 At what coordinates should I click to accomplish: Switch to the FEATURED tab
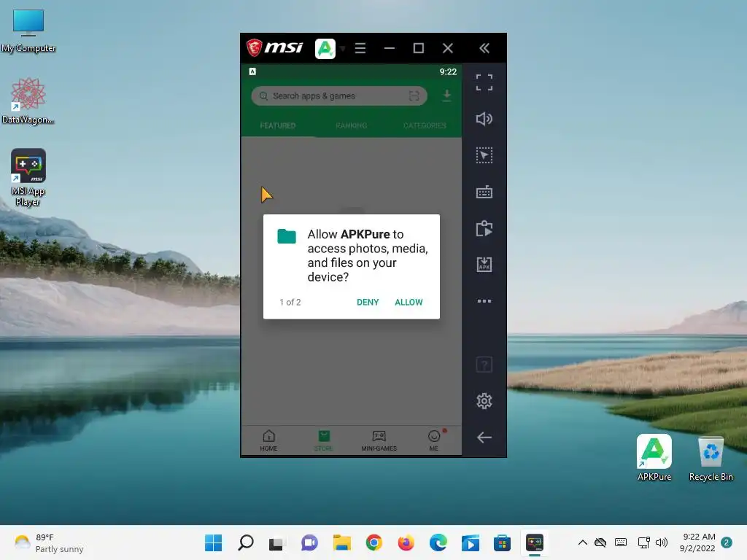278,125
